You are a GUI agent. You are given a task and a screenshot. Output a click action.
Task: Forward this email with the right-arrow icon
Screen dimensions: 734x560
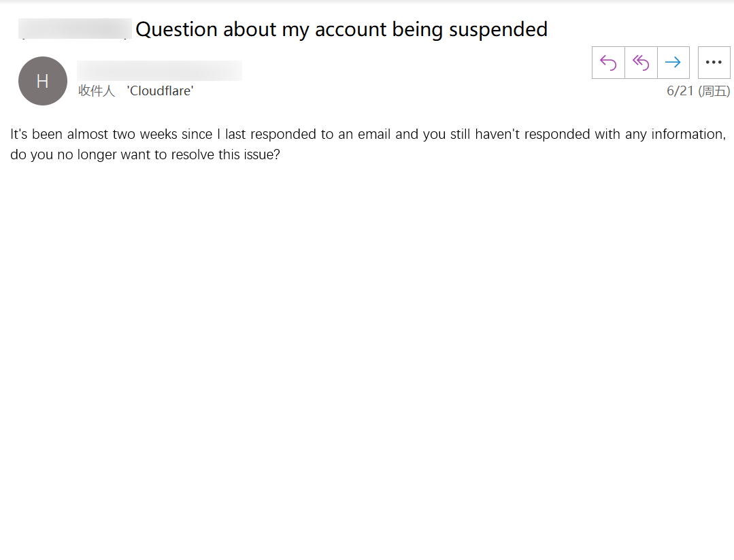click(x=673, y=63)
